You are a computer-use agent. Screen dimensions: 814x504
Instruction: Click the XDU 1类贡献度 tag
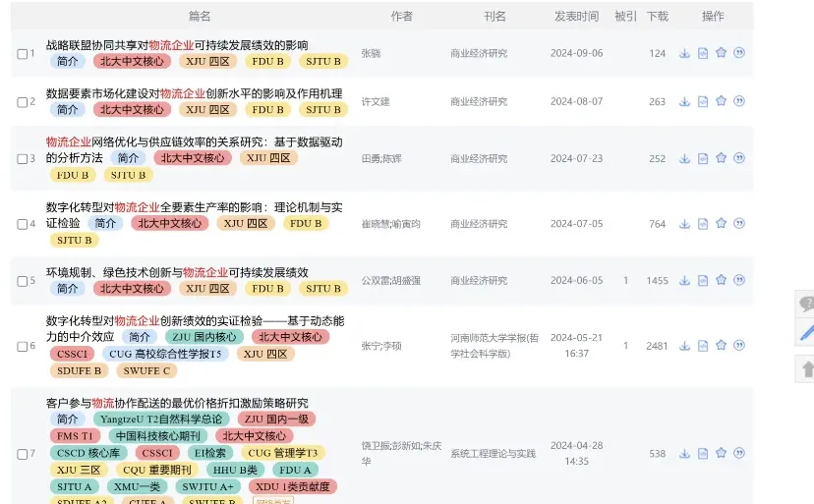coord(293,487)
